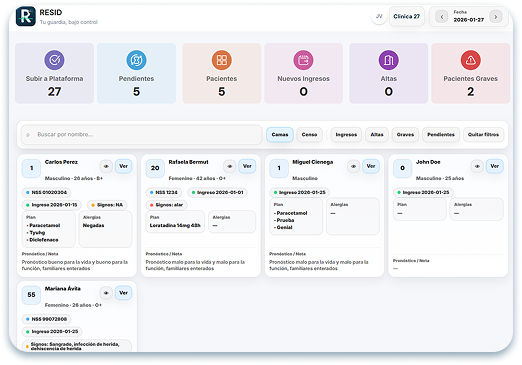Open the Subir a Plataforma 27 card
This screenshot has height=365, width=522.
(x=54, y=73)
